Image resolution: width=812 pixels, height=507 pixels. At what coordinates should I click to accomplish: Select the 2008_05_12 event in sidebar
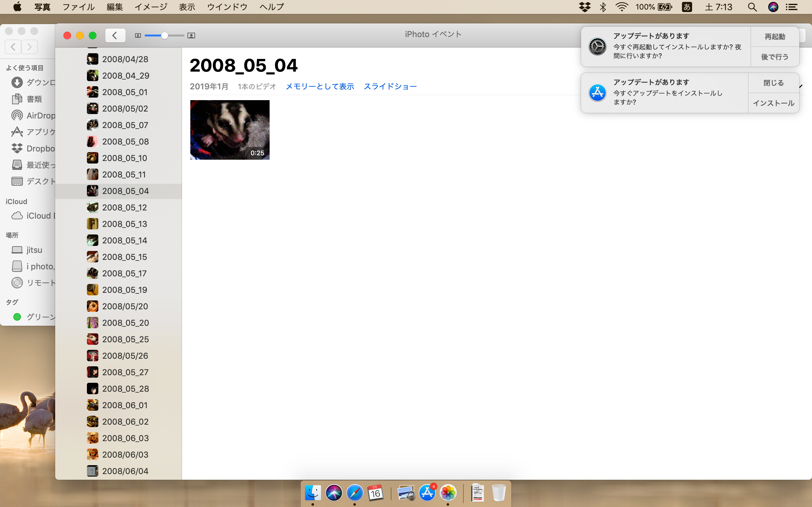(124, 208)
